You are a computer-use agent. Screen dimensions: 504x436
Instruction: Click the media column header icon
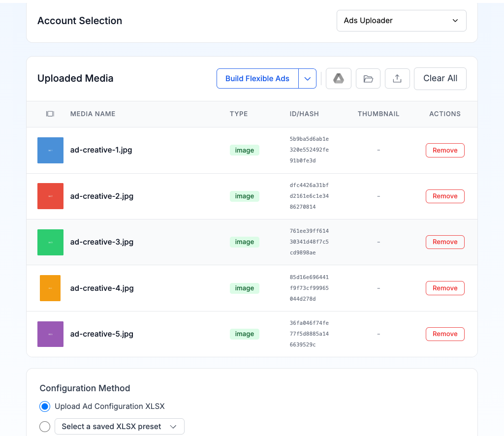pyautogui.click(x=50, y=114)
